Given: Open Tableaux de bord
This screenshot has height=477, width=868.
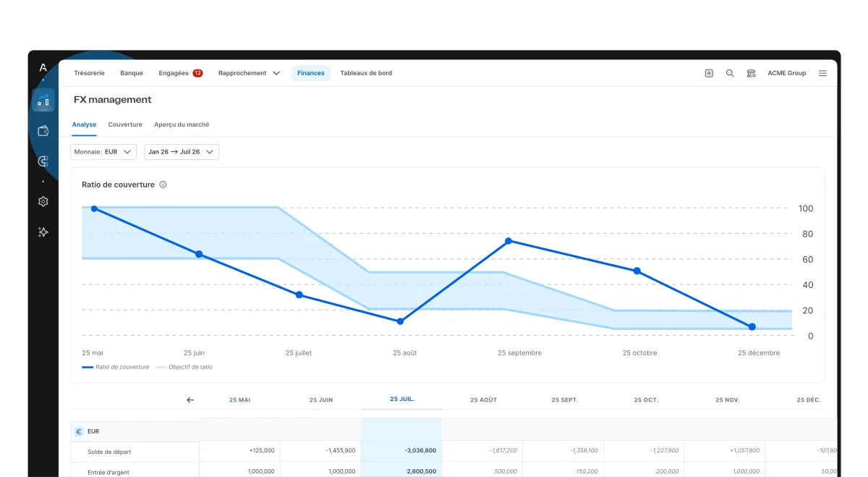Looking at the screenshot, I should 366,73.
